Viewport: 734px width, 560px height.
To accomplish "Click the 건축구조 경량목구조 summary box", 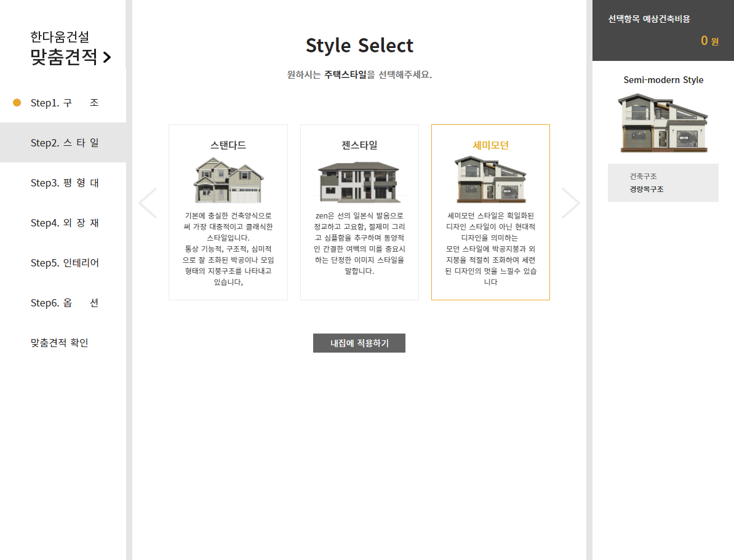I will point(663,183).
